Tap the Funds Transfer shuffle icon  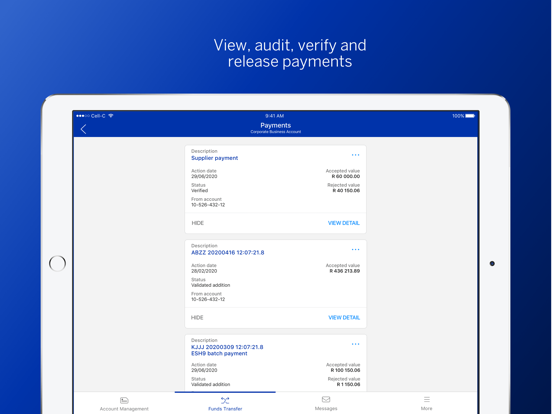click(225, 400)
